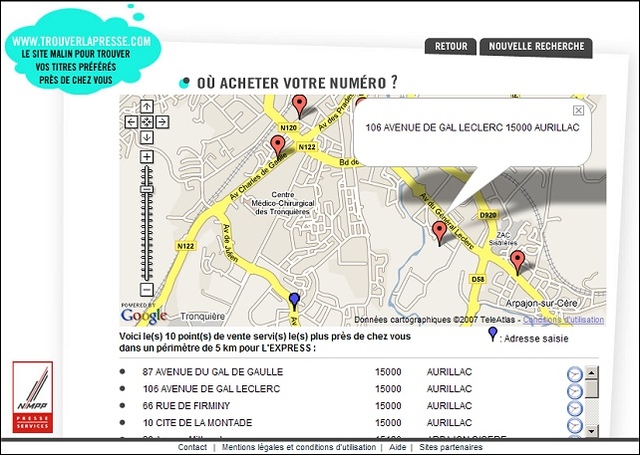
Task: Pan the map down with arrow
Action: tap(147, 137)
